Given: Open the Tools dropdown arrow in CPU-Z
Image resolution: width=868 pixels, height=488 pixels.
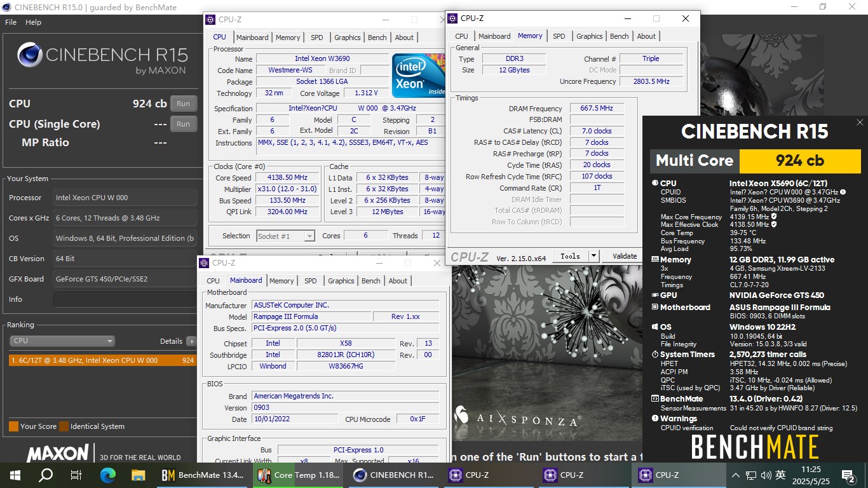Looking at the screenshot, I should coord(594,256).
